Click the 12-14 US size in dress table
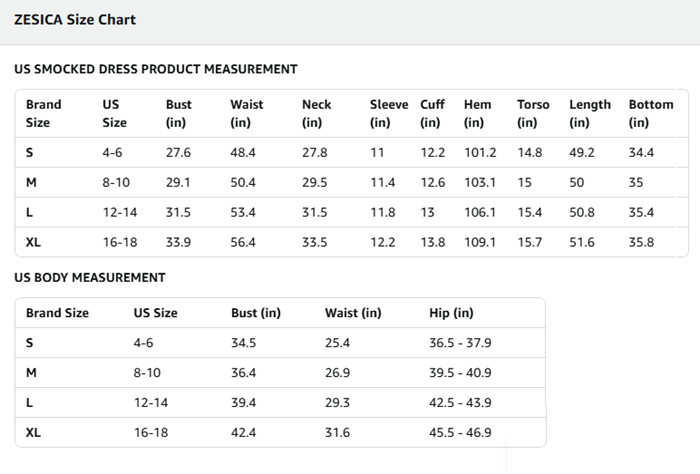 (x=120, y=212)
